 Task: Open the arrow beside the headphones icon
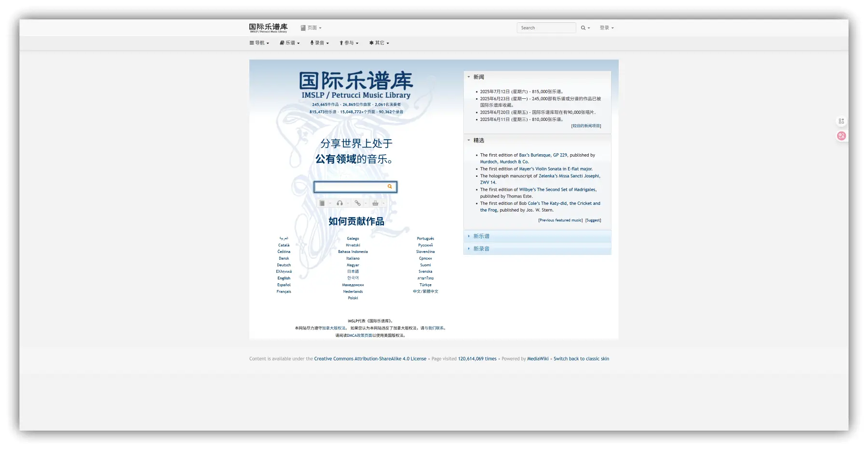pyautogui.click(x=348, y=203)
